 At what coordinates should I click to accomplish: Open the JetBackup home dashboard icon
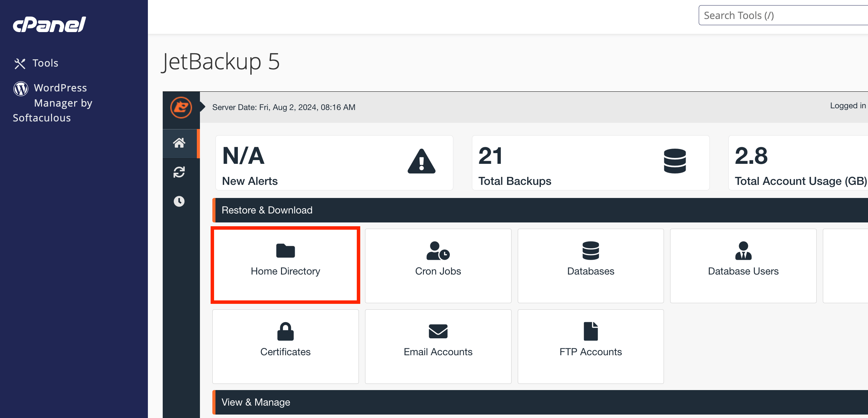click(179, 143)
